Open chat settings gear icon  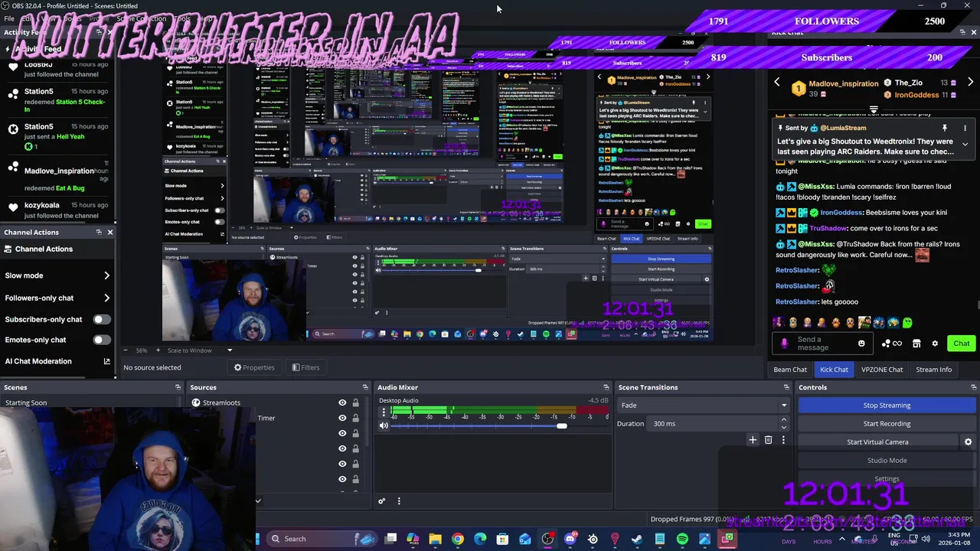[935, 344]
